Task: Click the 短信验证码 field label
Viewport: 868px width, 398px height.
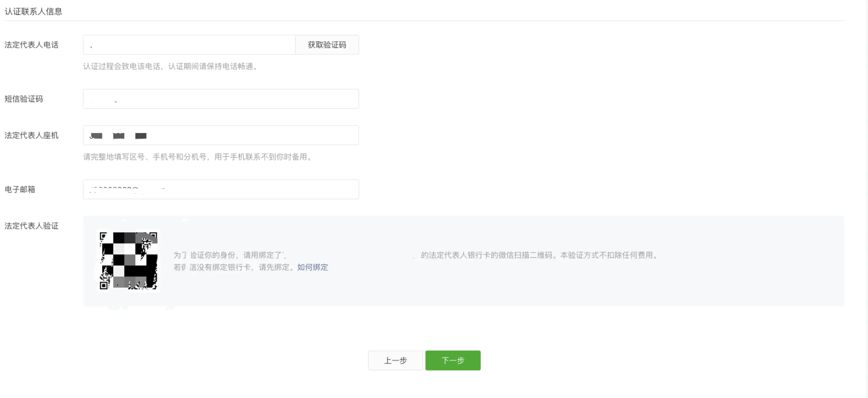Action: 24,99
